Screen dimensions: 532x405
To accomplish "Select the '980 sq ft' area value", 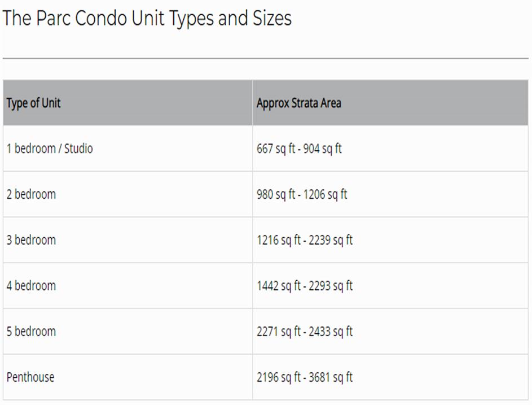I will (x=275, y=195).
